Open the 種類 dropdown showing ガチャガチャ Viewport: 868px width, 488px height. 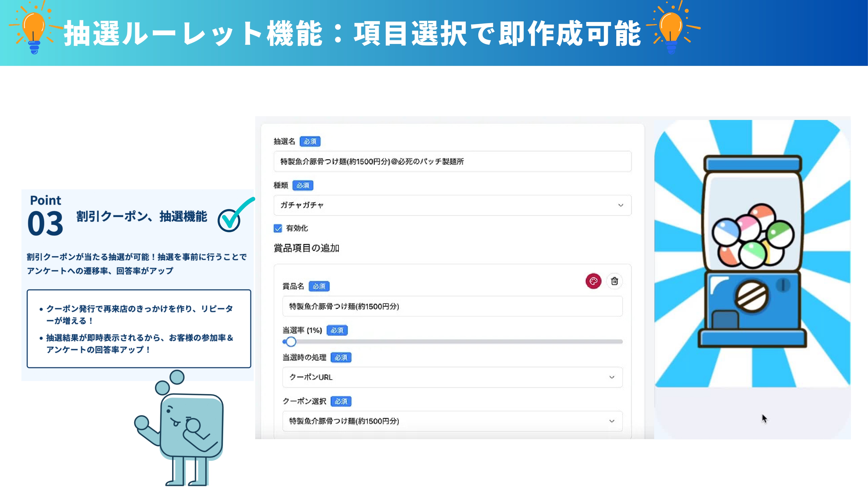(x=452, y=205)
